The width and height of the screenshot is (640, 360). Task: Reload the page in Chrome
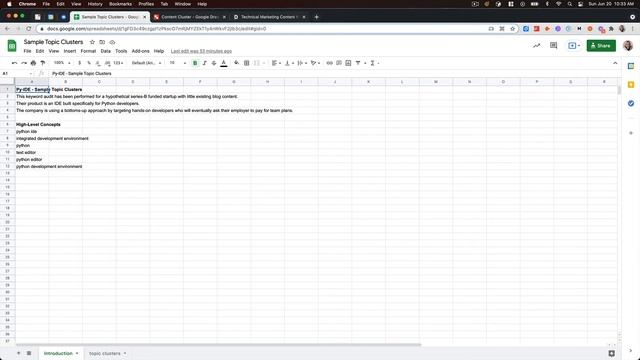pos(29,29)
